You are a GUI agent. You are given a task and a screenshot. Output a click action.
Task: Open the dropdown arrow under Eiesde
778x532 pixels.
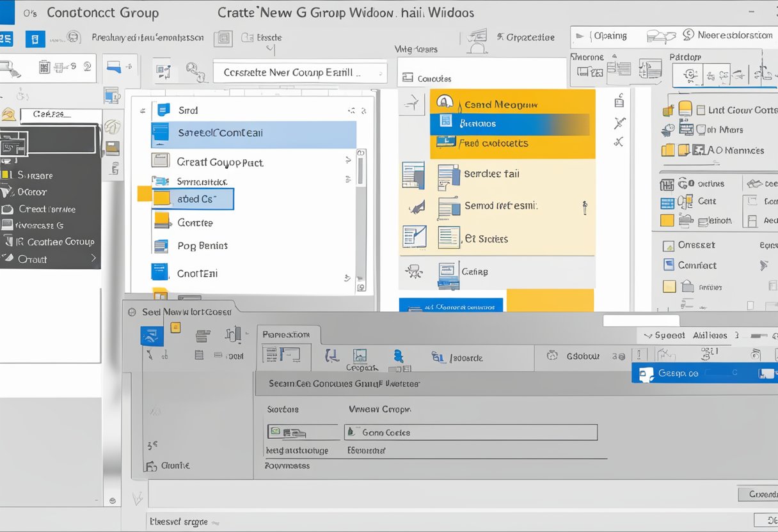click(271, 49)
